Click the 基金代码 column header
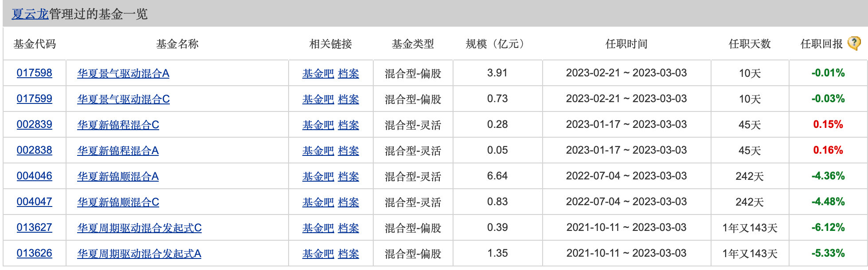 (35, 44)
